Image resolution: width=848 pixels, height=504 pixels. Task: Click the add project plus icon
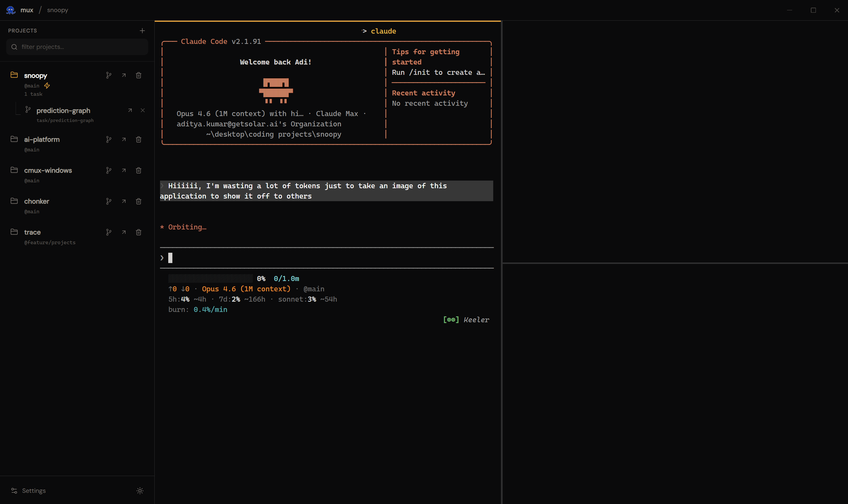point(142,31)
